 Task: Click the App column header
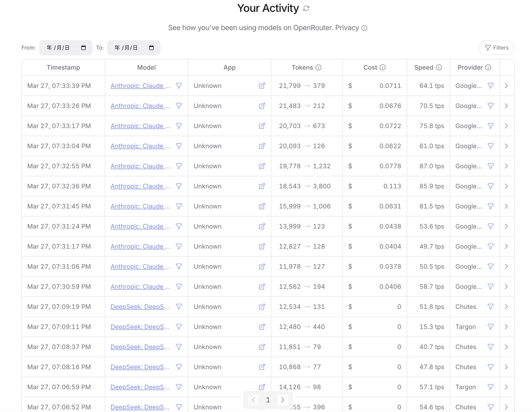click(229, 67)
